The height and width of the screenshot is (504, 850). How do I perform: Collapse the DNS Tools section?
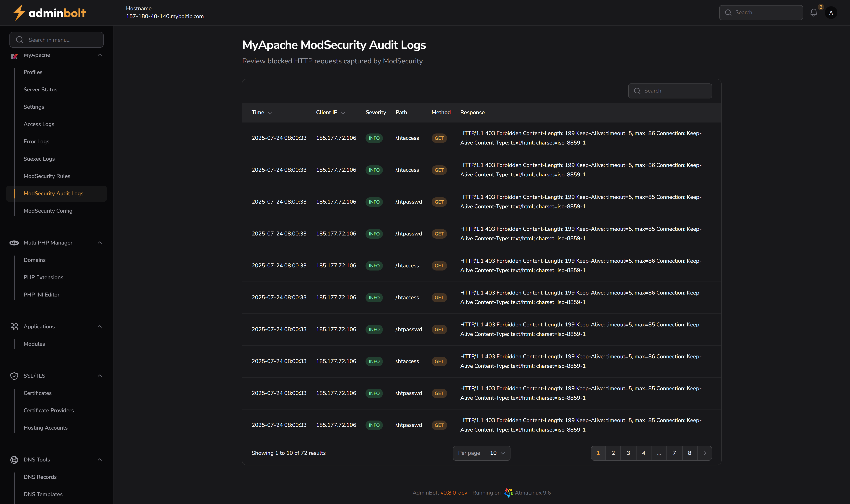click(99, 460)
